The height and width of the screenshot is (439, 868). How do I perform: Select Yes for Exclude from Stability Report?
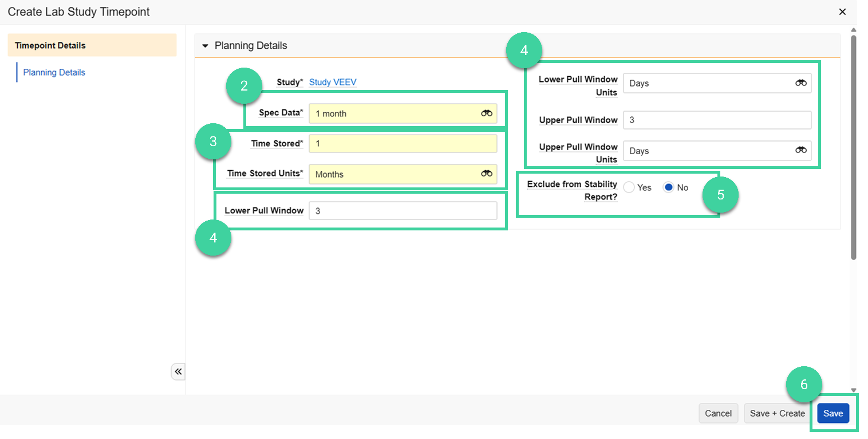click(628, 187)
